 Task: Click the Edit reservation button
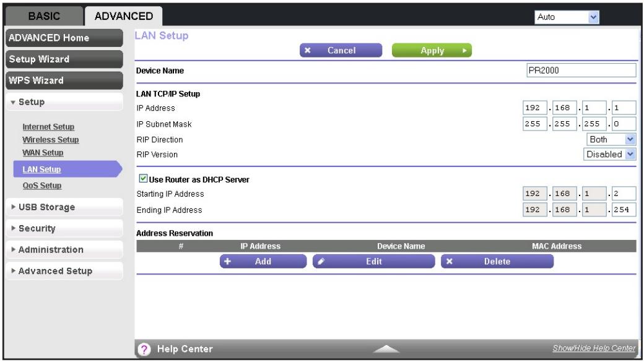[x=374, y=262]
